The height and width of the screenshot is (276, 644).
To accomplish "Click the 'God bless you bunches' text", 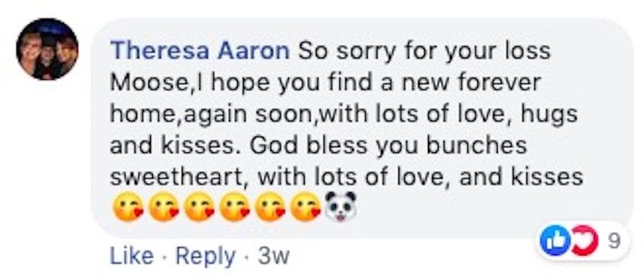I will [x=389, y=145].
